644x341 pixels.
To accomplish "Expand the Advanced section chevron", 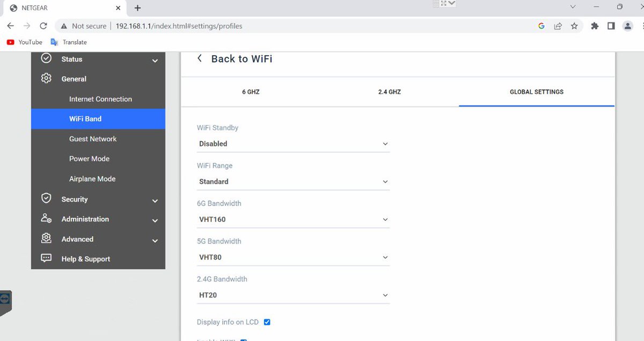I will [155, 241].
